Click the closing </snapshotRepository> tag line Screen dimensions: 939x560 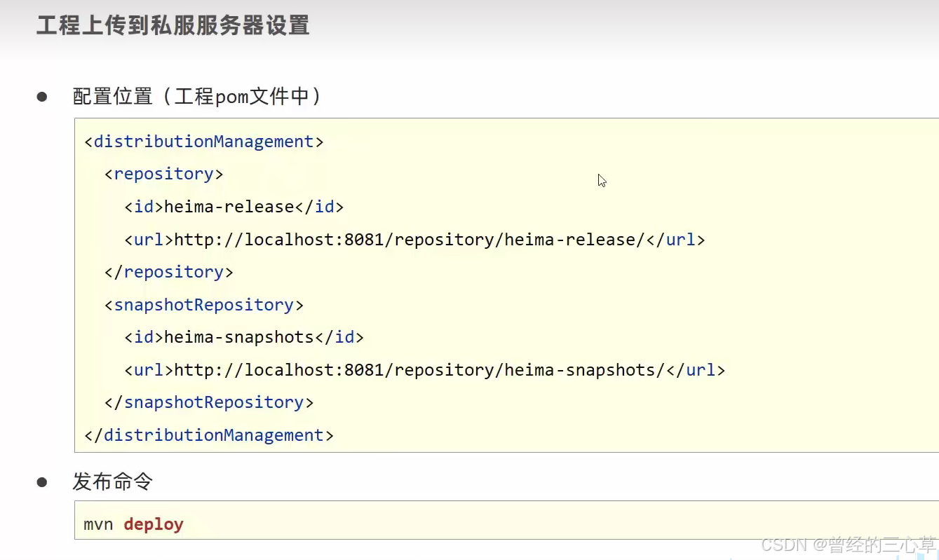tap(209, 402)
